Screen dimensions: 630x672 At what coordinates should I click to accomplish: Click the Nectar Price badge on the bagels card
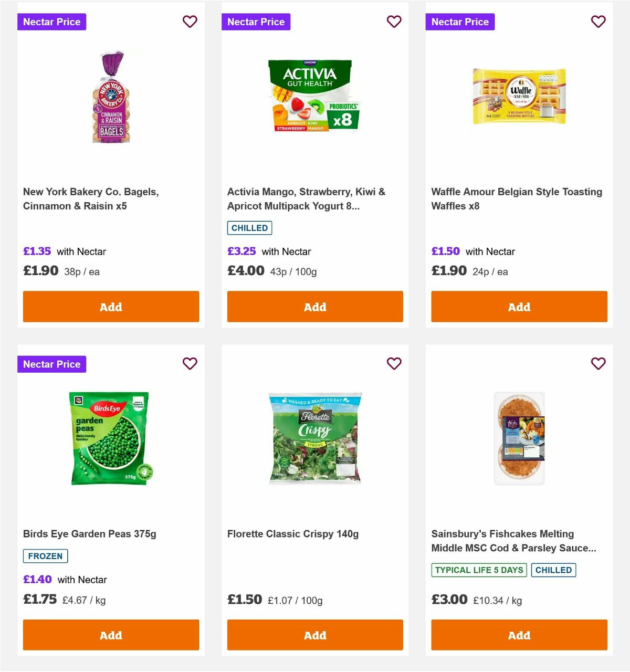click(x=51, y=22)
